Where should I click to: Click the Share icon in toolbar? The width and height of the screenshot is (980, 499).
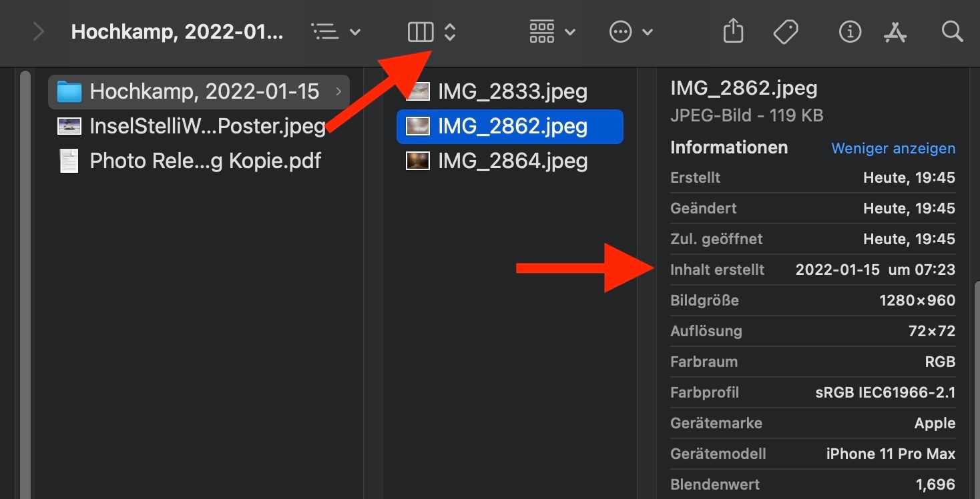733,31
